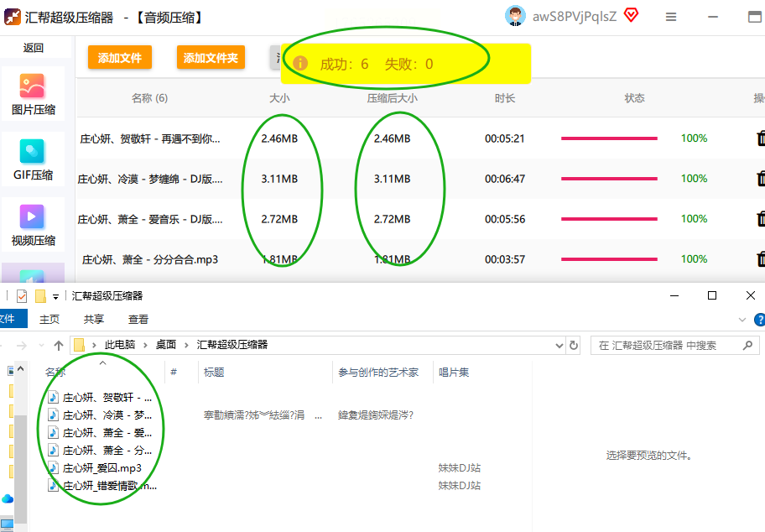Click the 汇帮超级压缩器 breadcrumb segment
Image resolution: width=765 pixels, height=532 pixels.
232,345
